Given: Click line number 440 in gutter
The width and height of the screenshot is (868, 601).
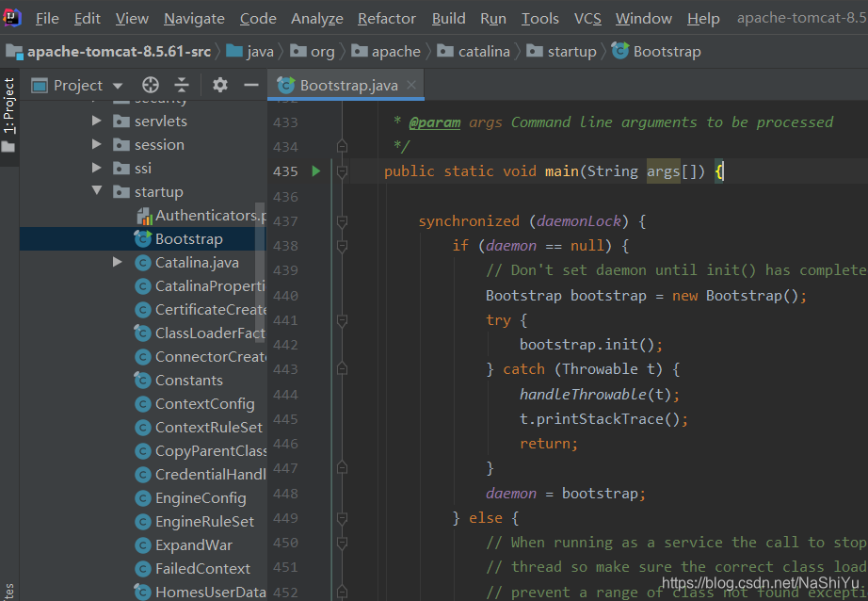Looking at the screenshot, I should (285, 296).
